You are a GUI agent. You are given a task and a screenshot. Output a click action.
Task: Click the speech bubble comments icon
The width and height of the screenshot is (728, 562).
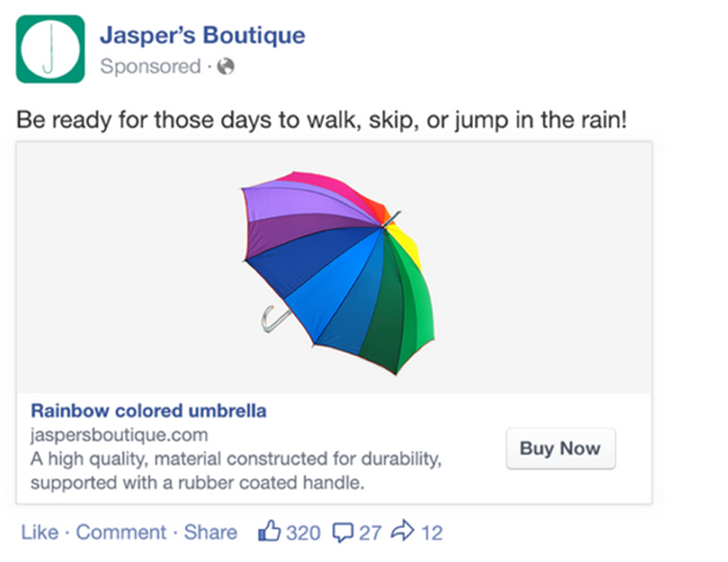343,533
